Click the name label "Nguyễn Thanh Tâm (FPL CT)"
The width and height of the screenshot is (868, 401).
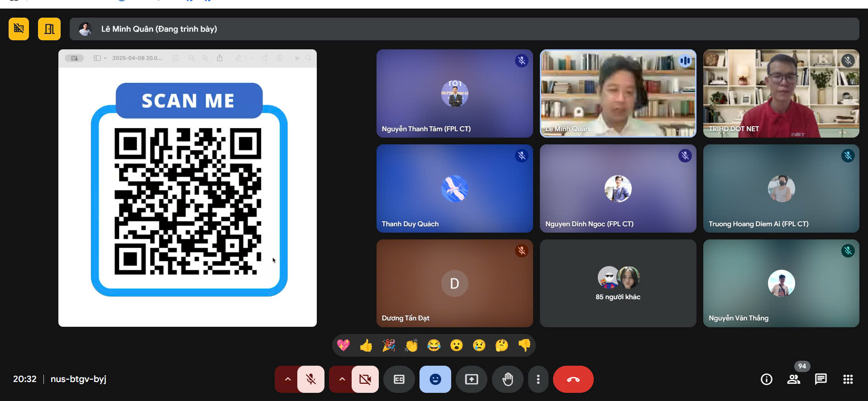pyautogui.click(x=426, y=129)
